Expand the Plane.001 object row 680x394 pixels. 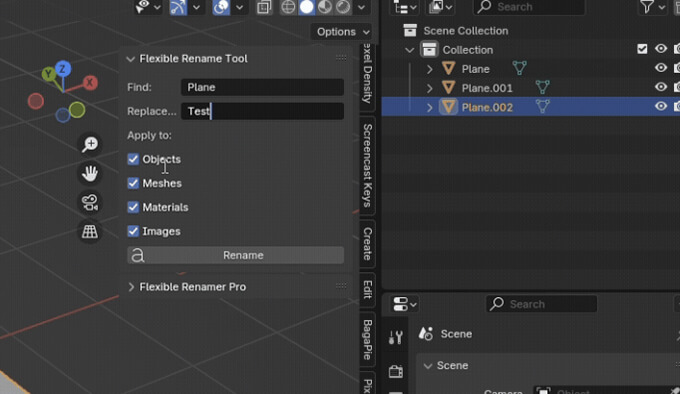(x=429, y=88)
